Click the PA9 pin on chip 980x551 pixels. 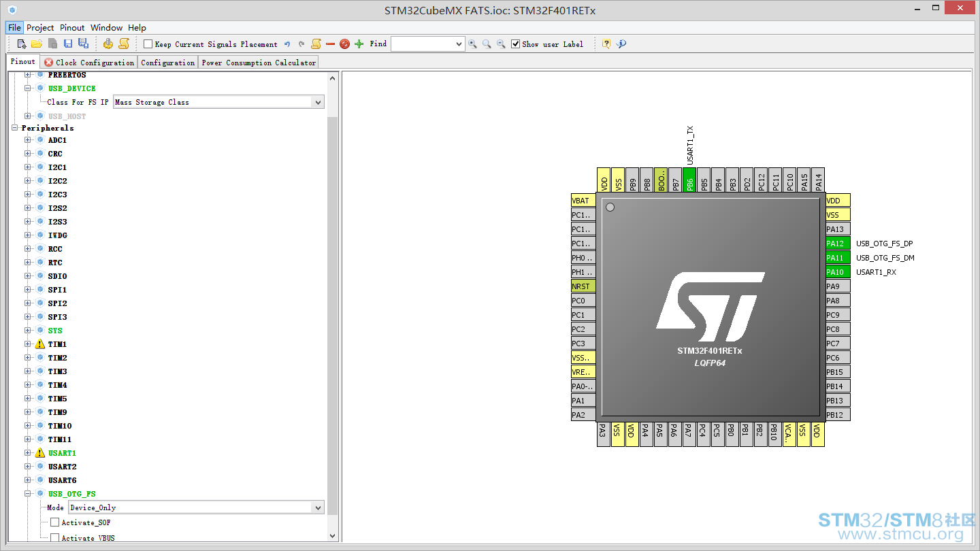pos(838,286)
